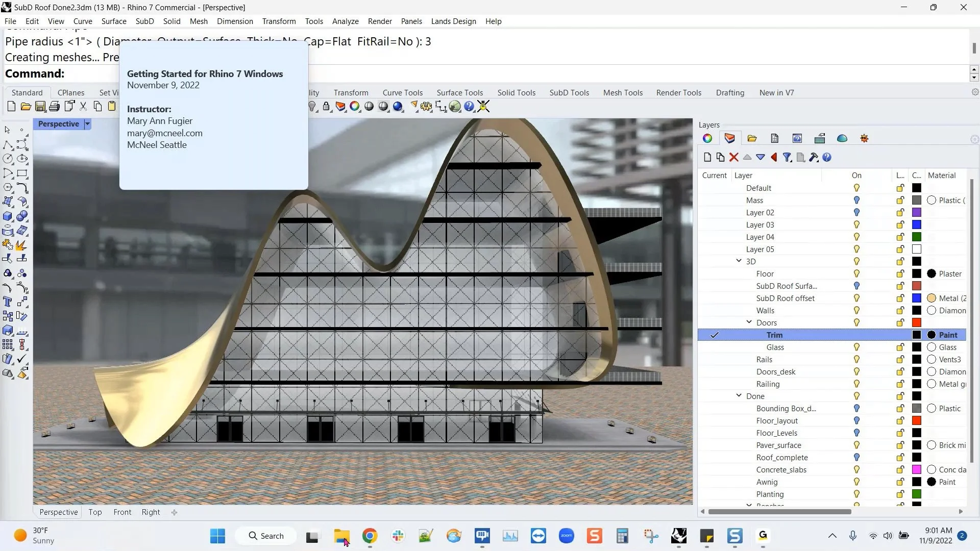The width and height of the screenshot is (980, 551).
Task: Open Google Chrome from the taskbar
Action: [x=370, y=536]
